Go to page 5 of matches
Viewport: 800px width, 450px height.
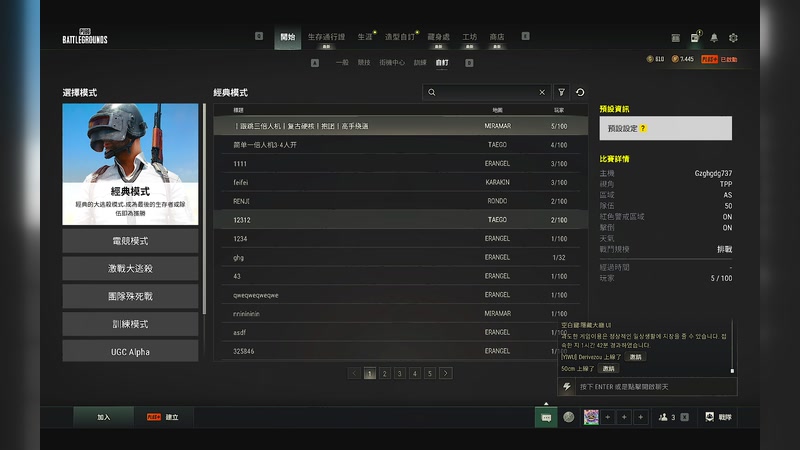(x=430, y=373)
